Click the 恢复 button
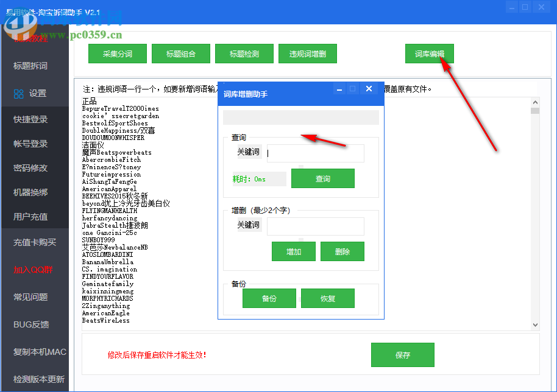Screen dimensions: 557x392 tap(327, 298)
